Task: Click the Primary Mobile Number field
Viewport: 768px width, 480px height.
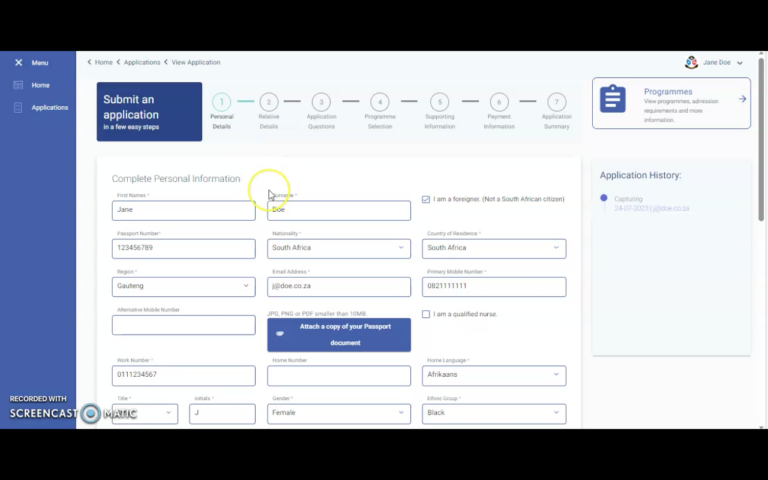Action: click(494, 287)
